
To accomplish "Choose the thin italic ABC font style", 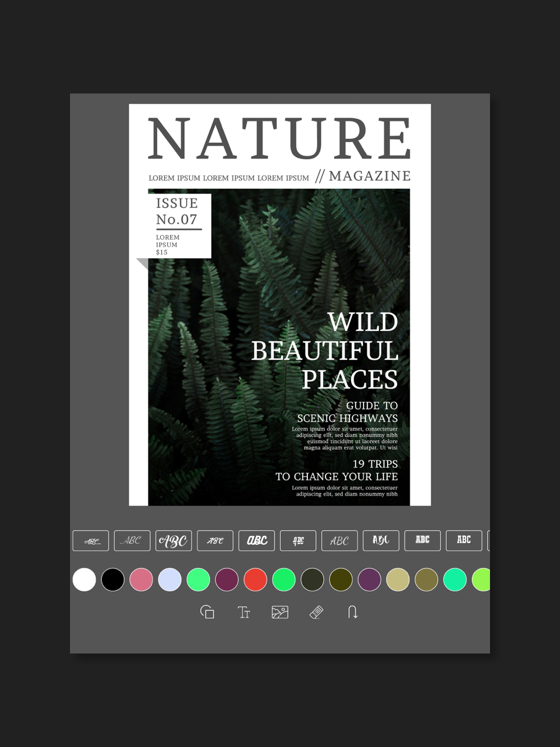I will [132, 540].
